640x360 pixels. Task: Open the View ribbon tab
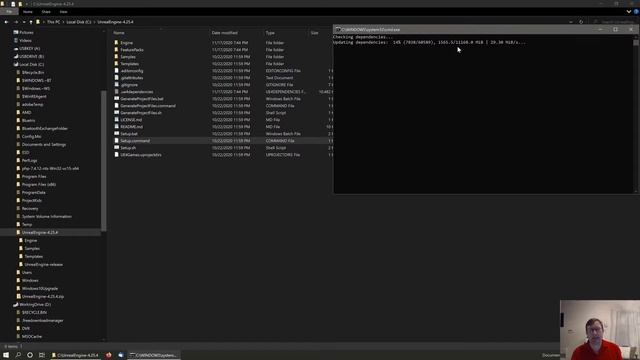tap(63, 12)
